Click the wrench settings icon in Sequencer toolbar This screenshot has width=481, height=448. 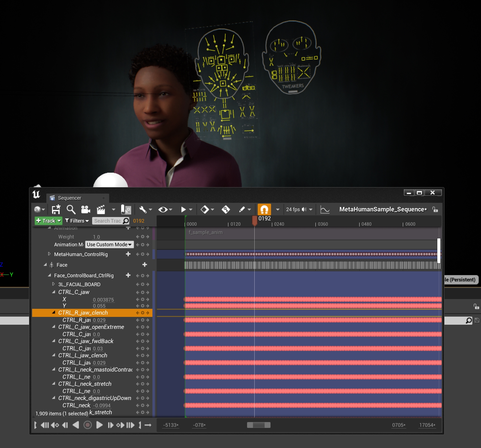pos(143,209)
